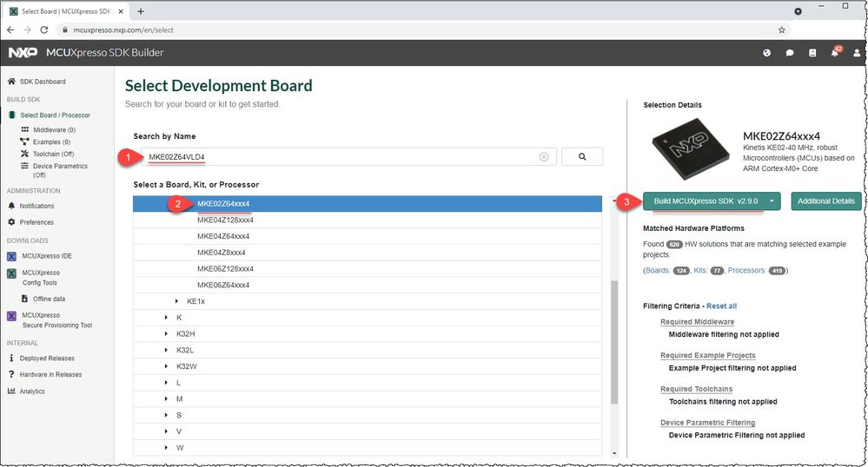Go back in browser
The height and width of the screenshot is (467, 868).
point(10,30)
